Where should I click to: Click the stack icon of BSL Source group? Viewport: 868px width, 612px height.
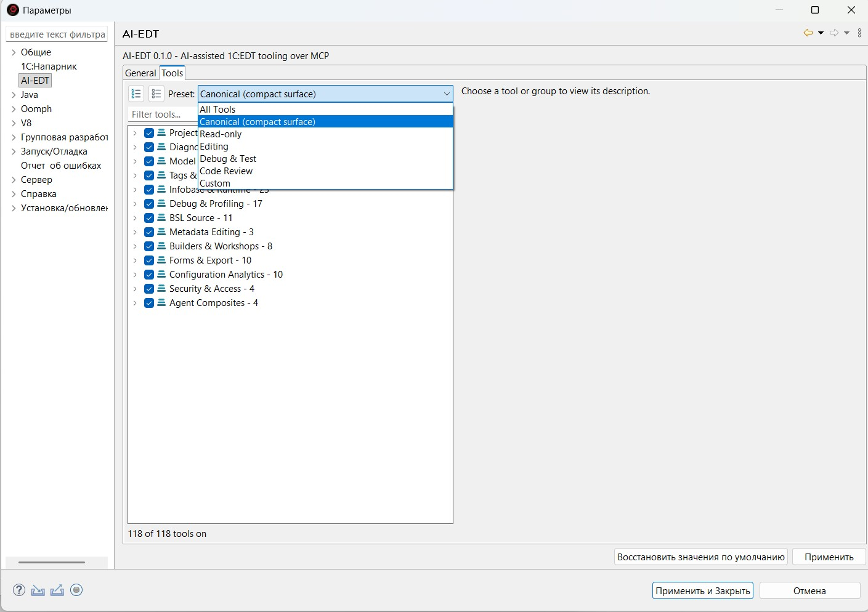[161, 217]
